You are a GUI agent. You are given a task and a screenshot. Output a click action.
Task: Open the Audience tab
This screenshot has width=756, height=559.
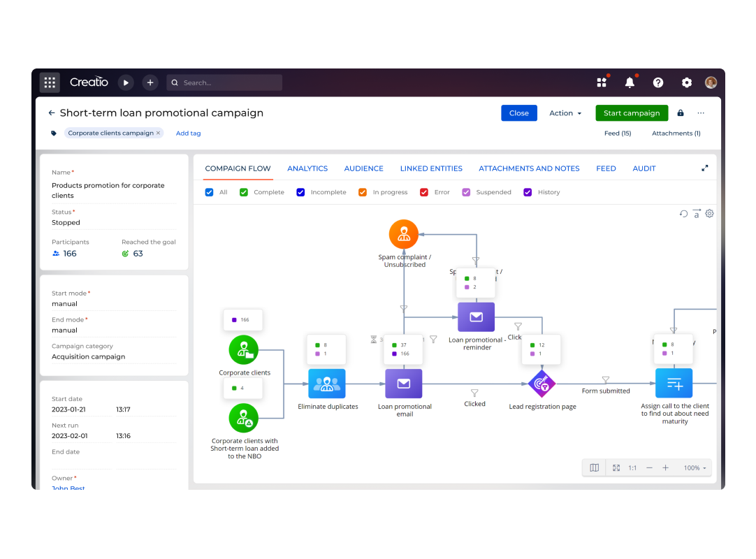(363, 168)
